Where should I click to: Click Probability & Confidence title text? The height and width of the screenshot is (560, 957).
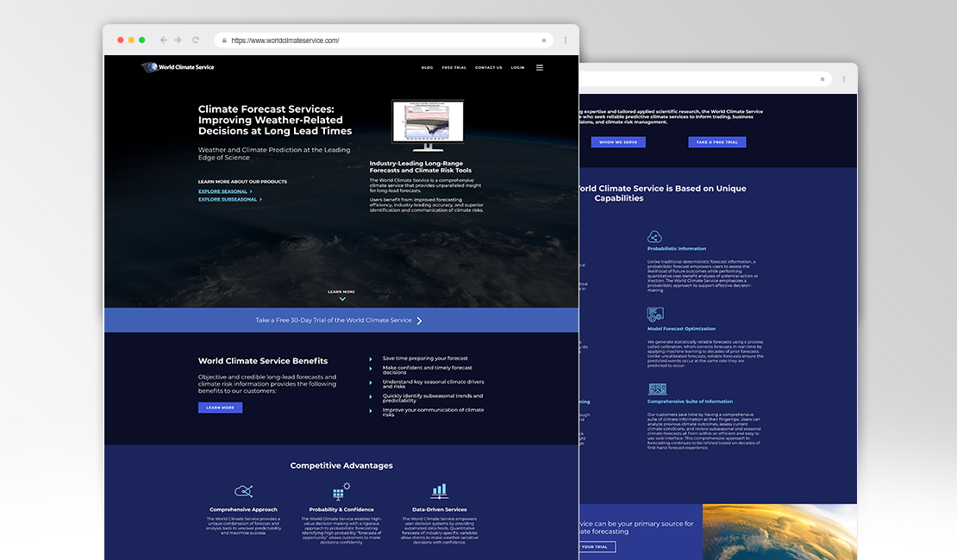[x=341, y=509]
